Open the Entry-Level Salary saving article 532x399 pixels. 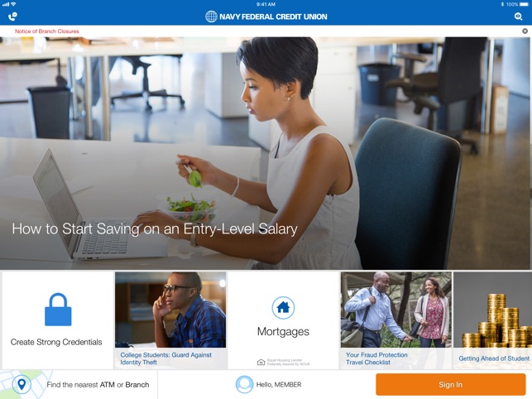pos(155,228)
